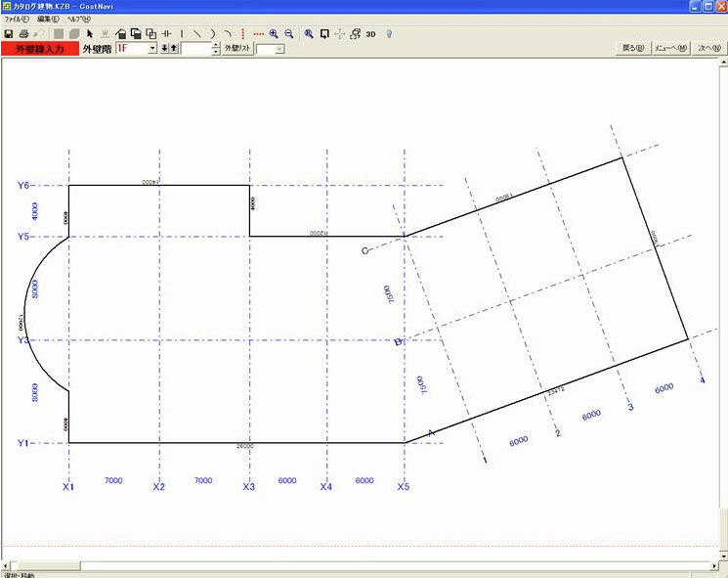Open the 3D view
The height and width of the screenshot is (578, 728).
point(371,33)
